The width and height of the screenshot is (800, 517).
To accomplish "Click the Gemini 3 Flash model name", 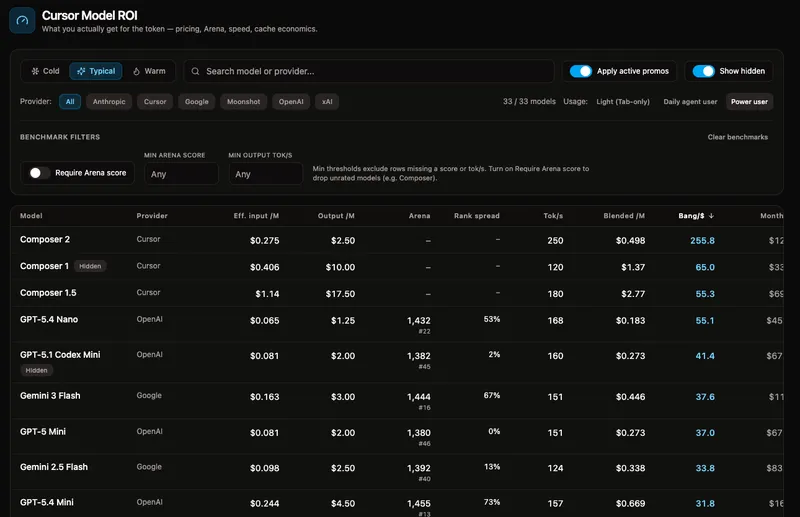I will tap(50, 396).
